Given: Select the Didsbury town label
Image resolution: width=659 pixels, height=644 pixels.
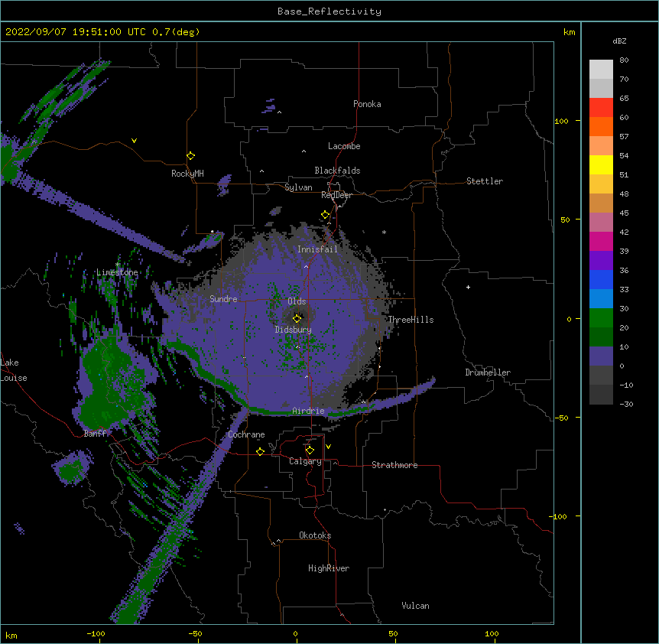Looking at the screenshot, I should point(293,330).
